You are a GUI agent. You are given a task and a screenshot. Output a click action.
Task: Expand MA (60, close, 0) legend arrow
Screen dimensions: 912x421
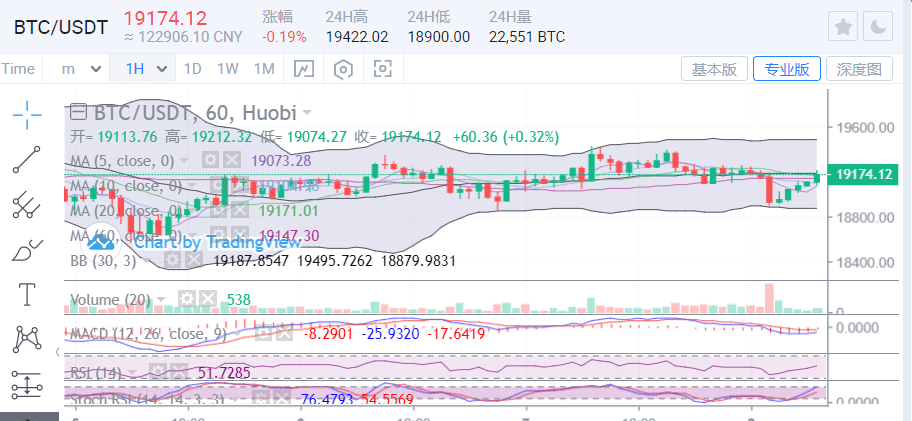coord(192,236)
